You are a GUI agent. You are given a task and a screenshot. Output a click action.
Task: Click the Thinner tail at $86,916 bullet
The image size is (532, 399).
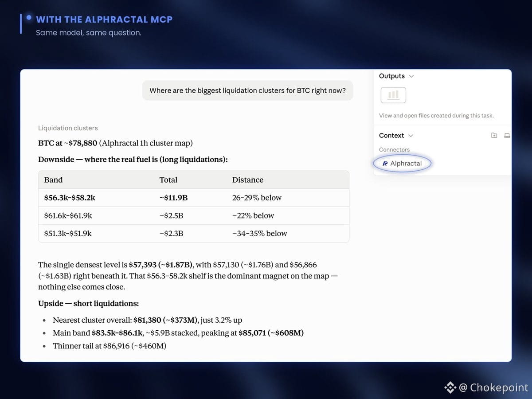tap(110, 346)
